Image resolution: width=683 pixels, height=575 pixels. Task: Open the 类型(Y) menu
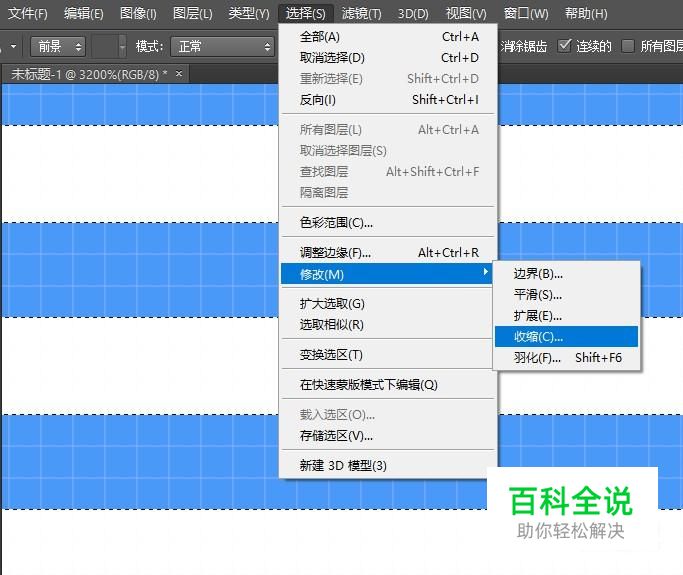[x=249, y=14]
